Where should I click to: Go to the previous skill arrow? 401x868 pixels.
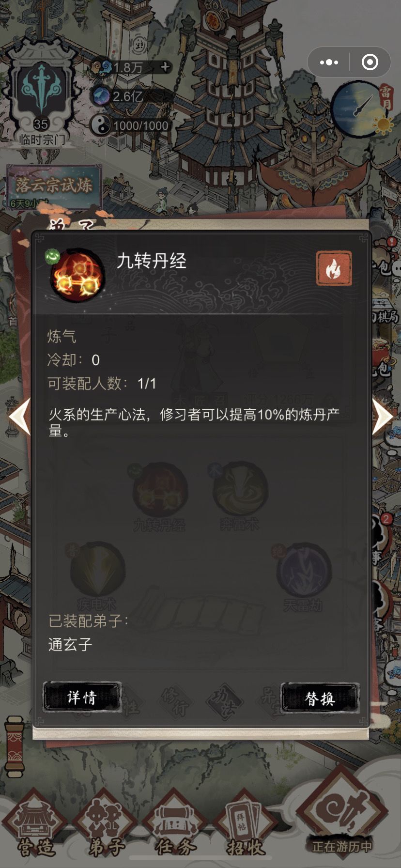coord(20,416)
